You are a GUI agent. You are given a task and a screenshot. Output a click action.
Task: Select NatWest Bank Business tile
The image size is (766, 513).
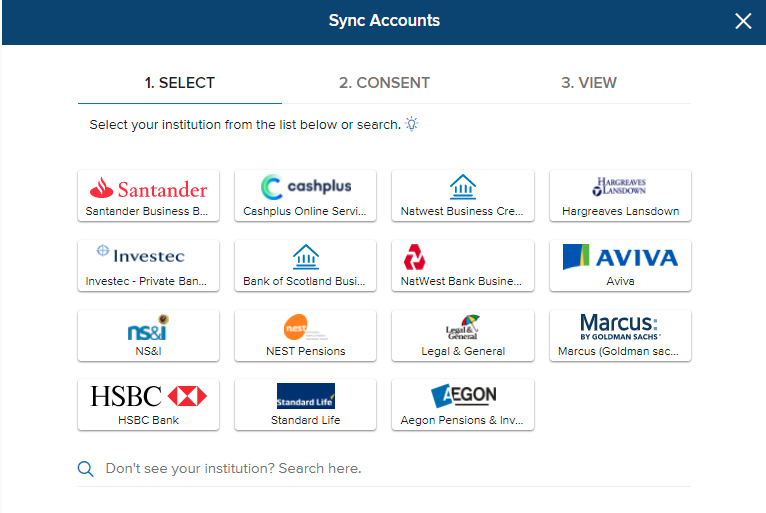(463, 265)
